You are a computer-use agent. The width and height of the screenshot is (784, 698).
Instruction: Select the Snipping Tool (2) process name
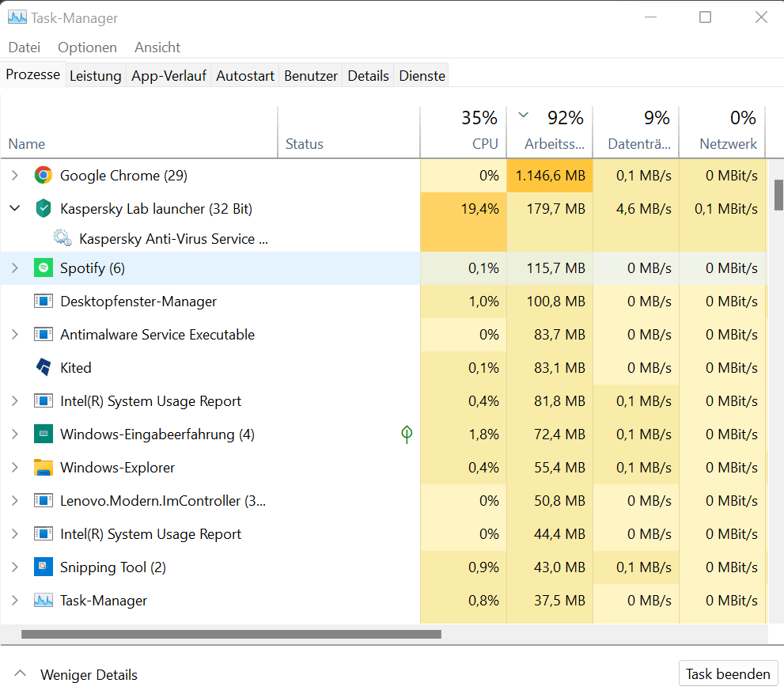pyautogui.click(x=113, y=567)
